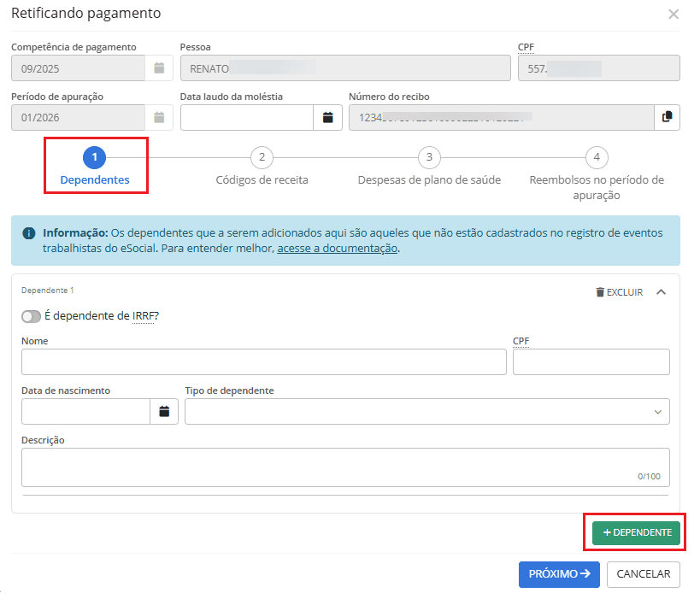Go to step 2 Códigos de receita
This screenshot has width=700, height=599.
click(262, 158)
